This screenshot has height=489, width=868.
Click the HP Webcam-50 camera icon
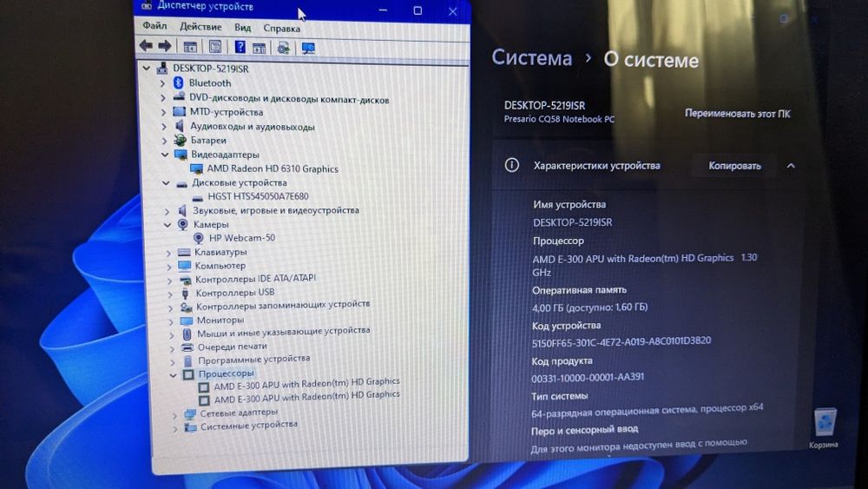[198, 238]
